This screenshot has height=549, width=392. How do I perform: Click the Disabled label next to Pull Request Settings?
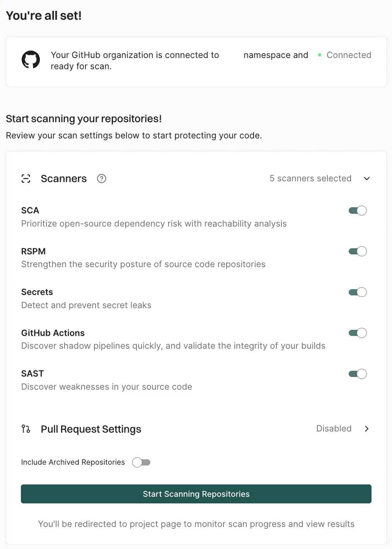point(333,428)
